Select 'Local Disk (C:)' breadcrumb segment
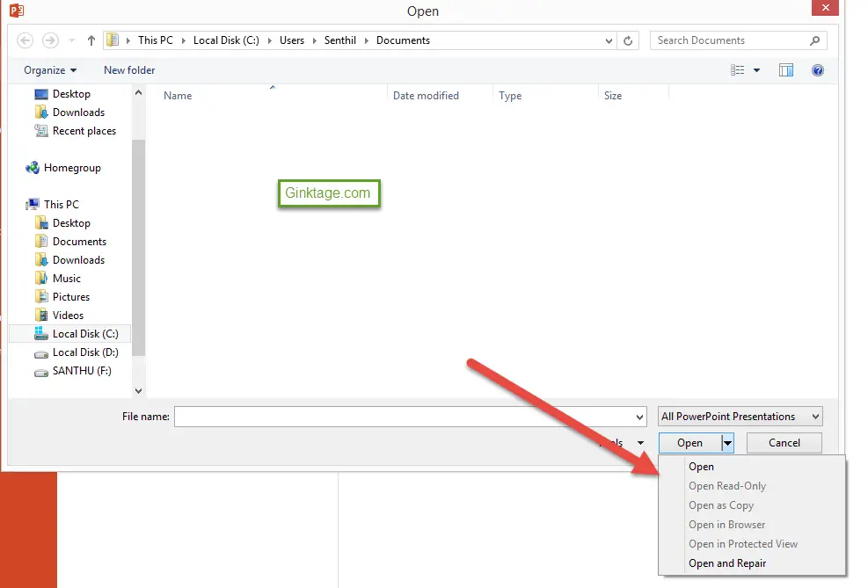The width and height of the screenshot is (868, 588). click(x=226, y=40)
